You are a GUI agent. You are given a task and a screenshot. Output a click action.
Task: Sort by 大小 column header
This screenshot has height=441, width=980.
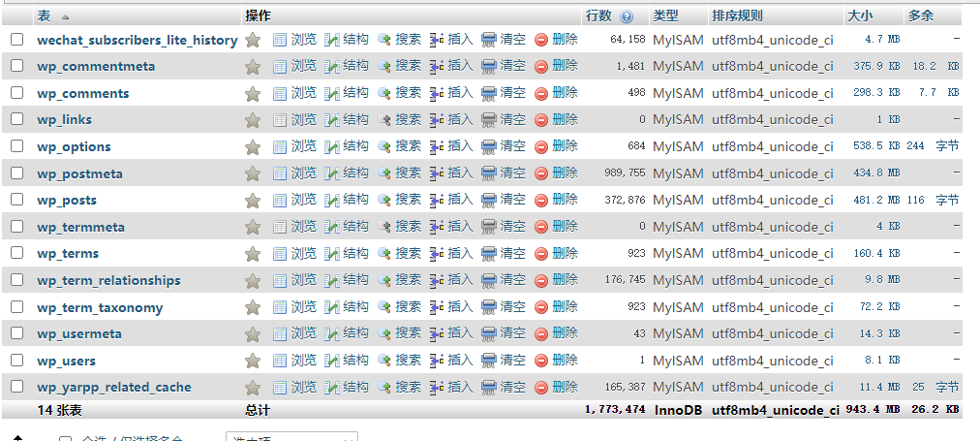(860, 16)
